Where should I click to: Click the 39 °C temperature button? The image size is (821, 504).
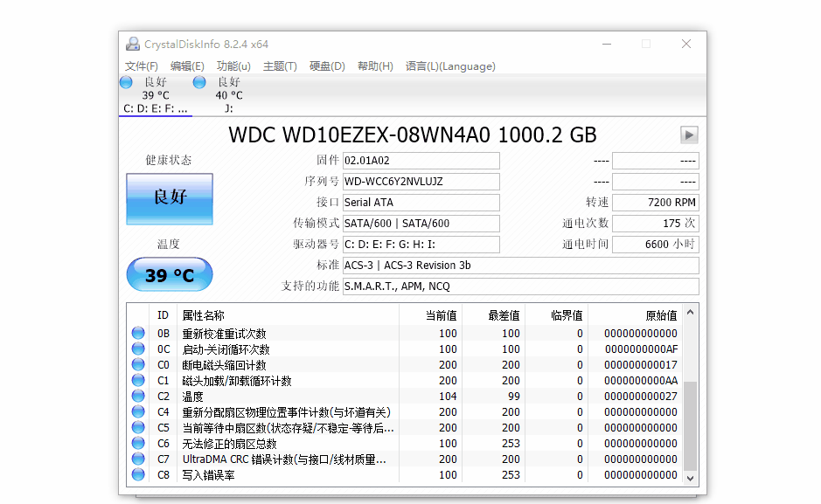point(170,274)
